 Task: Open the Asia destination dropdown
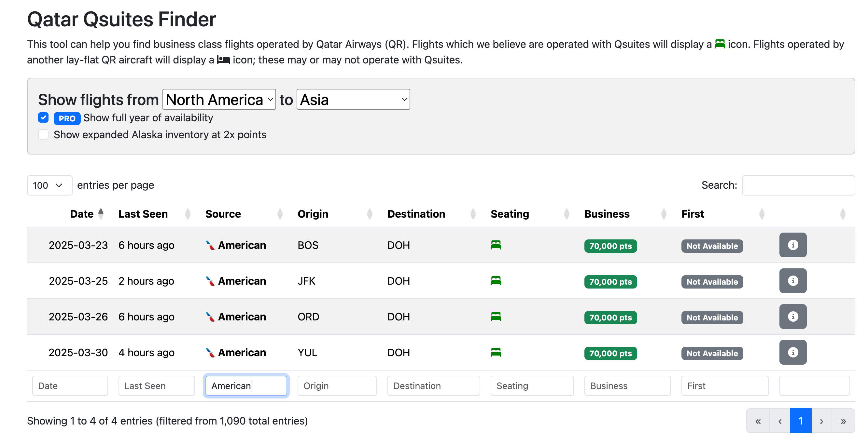[x=353, y=100]
